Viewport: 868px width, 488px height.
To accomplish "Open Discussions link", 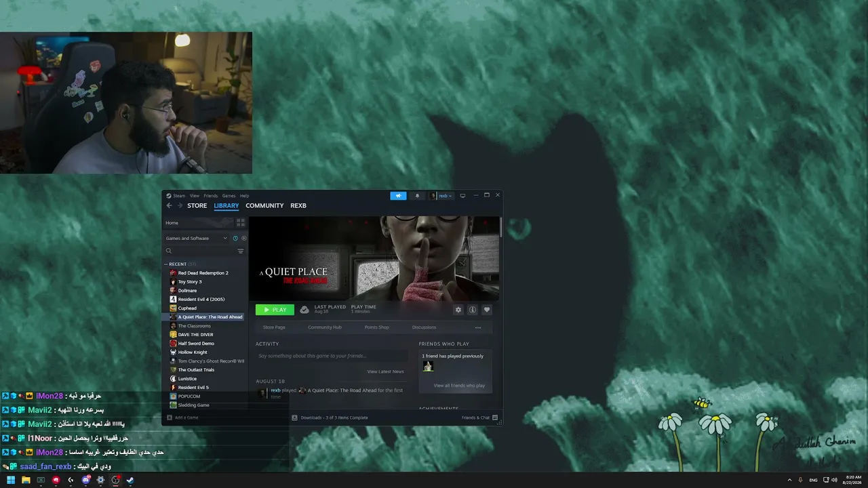I will coord(425,327).
